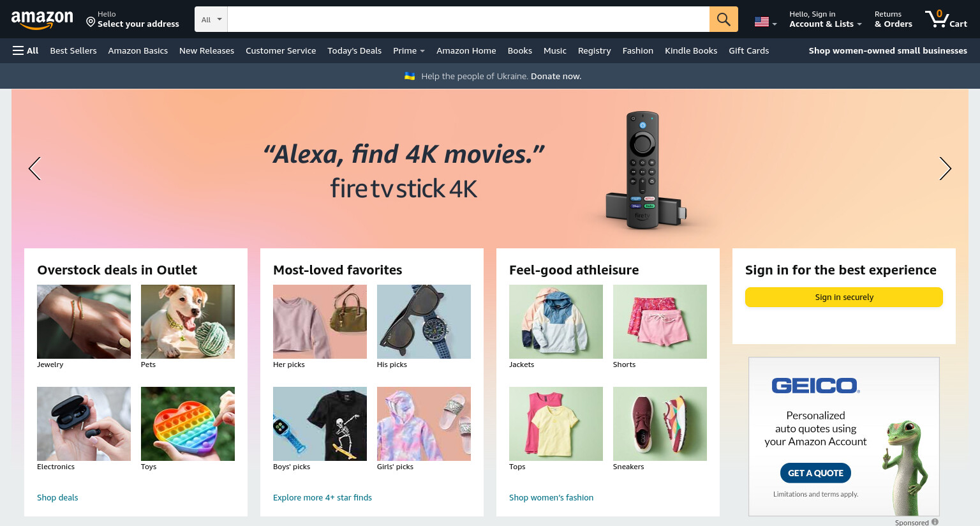Open the All hamburger menu
The image size is (980, 526).
pos(26,50)
